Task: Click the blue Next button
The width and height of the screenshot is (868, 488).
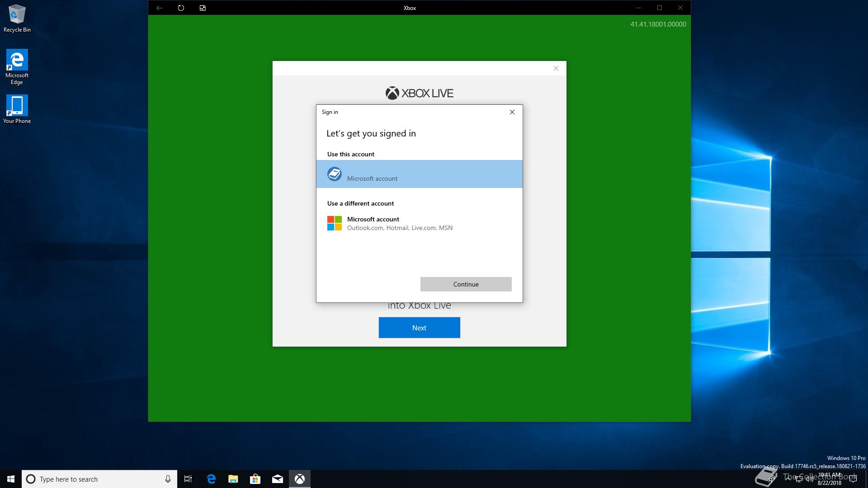Action: coord(420,328)
